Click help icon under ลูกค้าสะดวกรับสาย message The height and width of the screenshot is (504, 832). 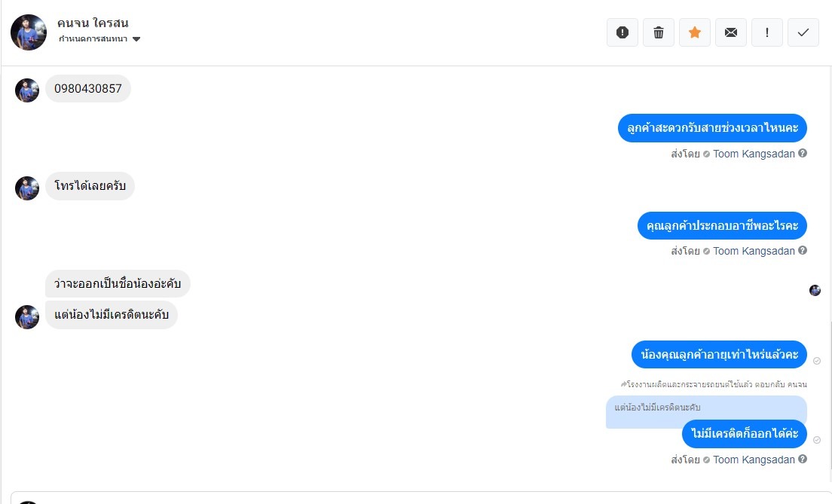[x=803, y=153]
